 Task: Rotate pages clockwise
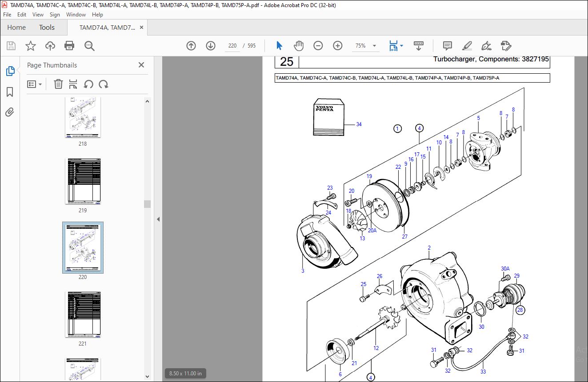(104, 84)
